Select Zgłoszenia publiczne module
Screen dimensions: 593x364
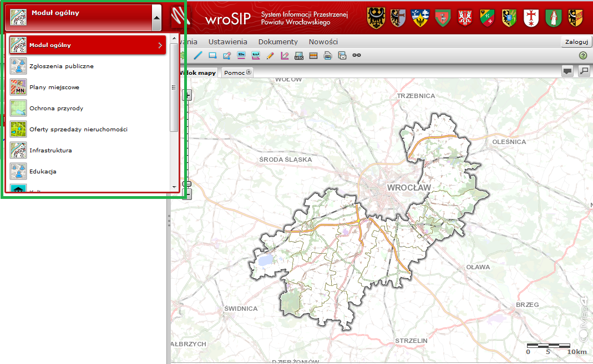pos(87,66)
